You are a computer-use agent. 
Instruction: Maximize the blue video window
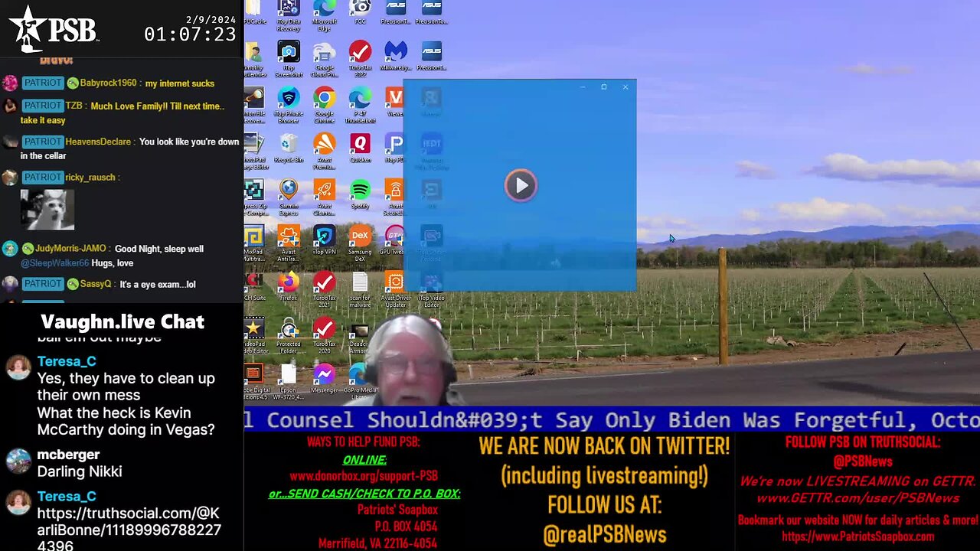(603, 87)
